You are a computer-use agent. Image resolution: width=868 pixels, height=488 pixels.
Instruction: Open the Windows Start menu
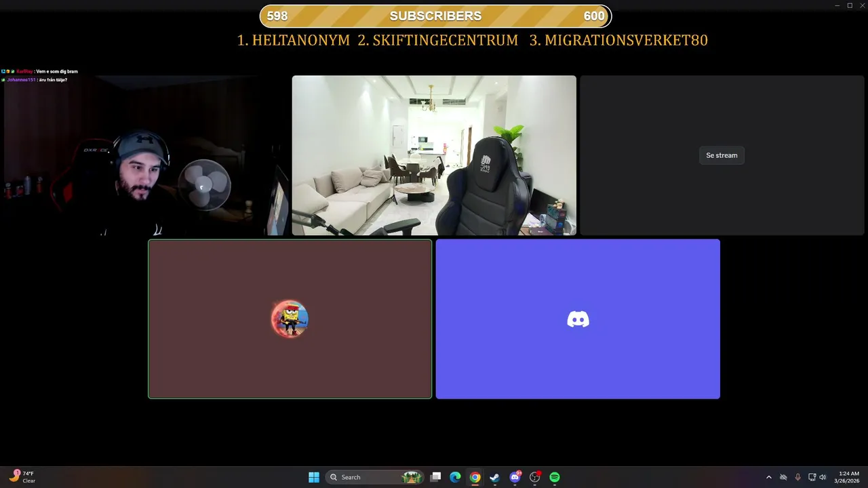[x=314, y=477]
